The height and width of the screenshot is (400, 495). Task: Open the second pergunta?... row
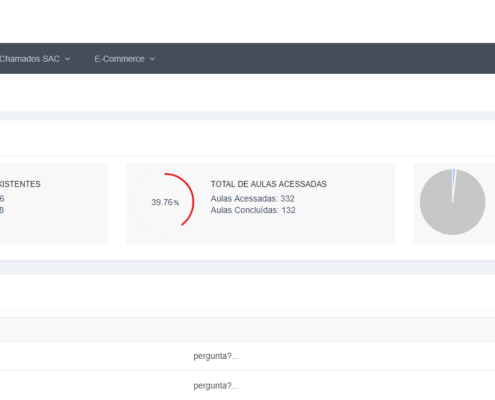tap(247, 385)
